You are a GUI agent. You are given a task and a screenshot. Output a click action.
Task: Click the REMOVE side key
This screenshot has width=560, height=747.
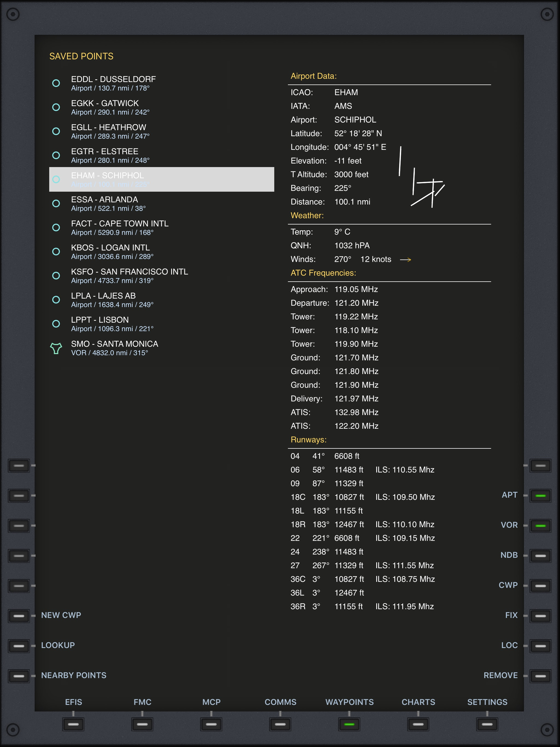coord(540,676)
